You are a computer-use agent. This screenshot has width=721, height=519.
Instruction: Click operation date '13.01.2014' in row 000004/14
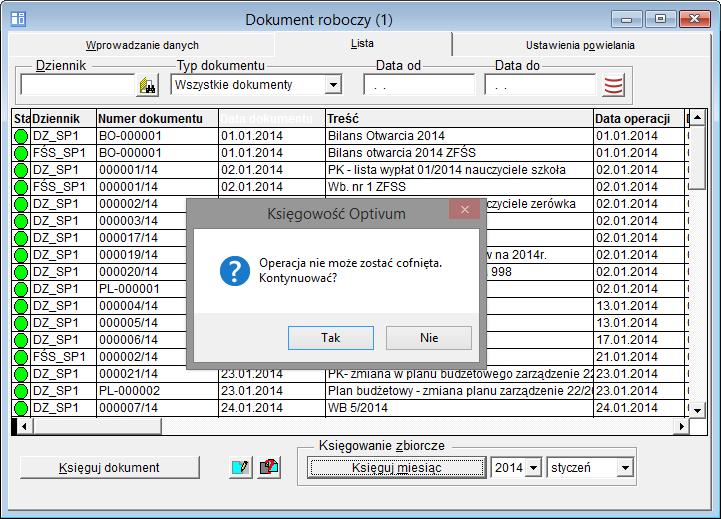(627, 306)
